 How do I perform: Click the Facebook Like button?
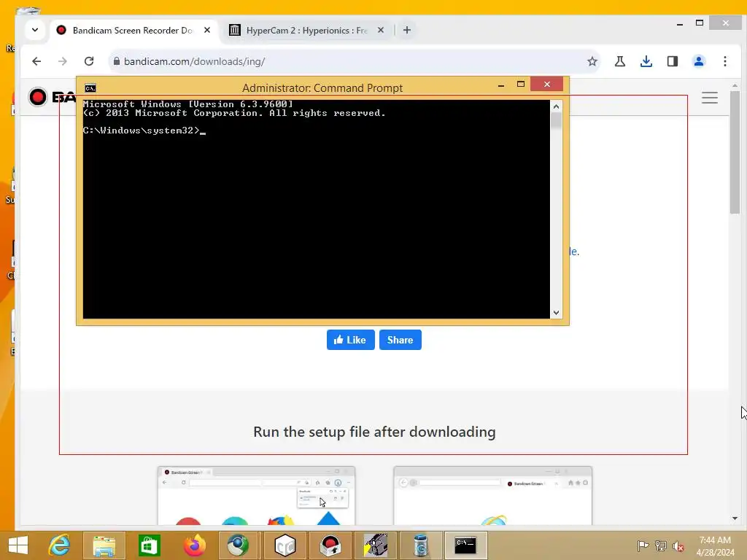351,340
